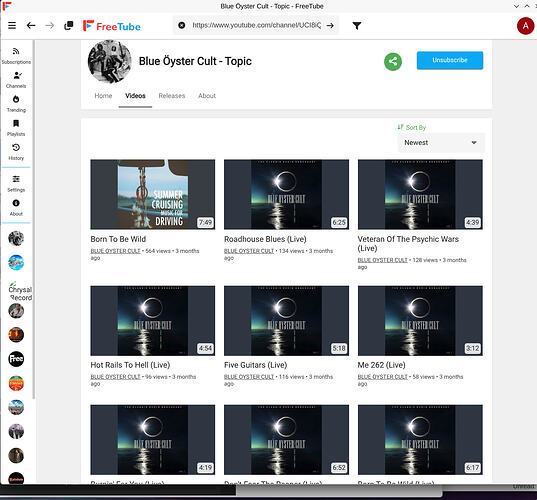Open Settings from the sidebar
The height and width of the screenshot is (500, 537).
pos(16,184)
